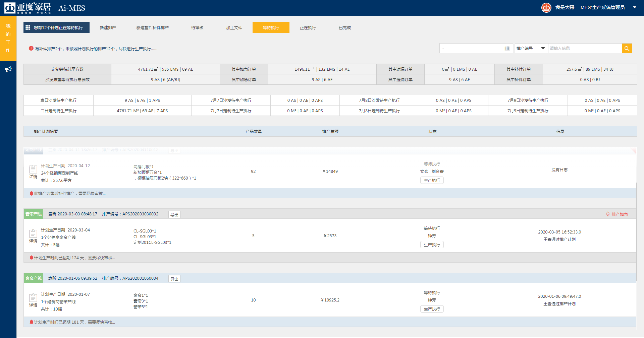Click 导出 for APS202003030002
The height and width of the screenshot is (338, 644).
(174, 214)
